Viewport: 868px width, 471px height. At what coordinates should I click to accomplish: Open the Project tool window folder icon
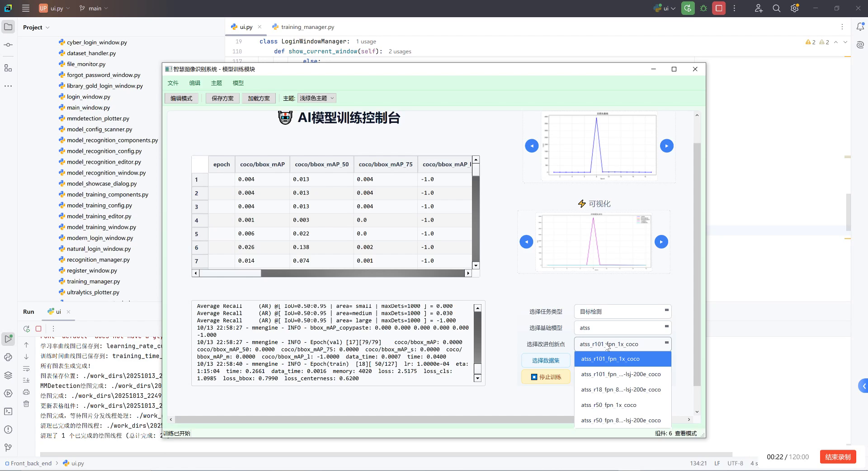pos(8,27)
